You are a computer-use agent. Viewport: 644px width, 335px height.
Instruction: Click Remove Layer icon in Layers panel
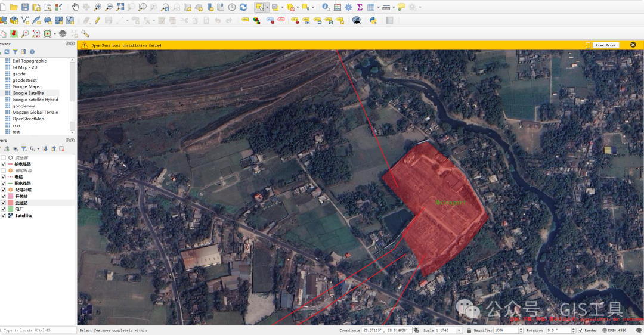pyautogui.click(x=61, y=148)
